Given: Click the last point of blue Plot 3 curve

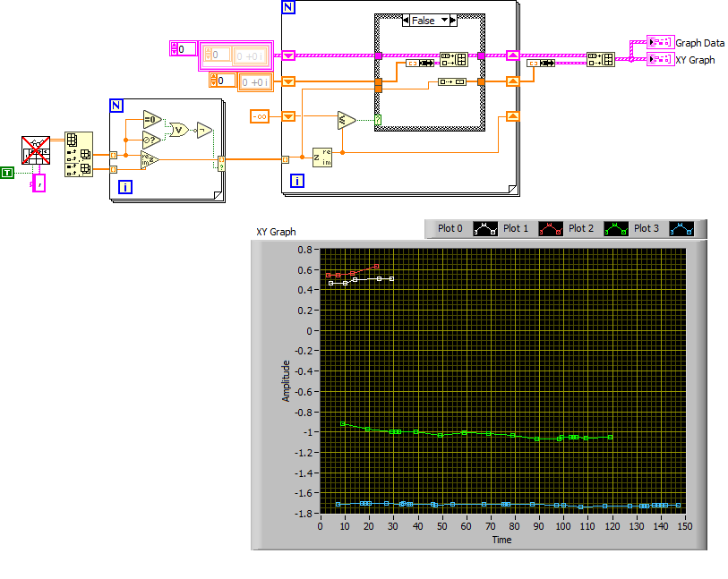Looking at the screenshot, I should 679,506.
